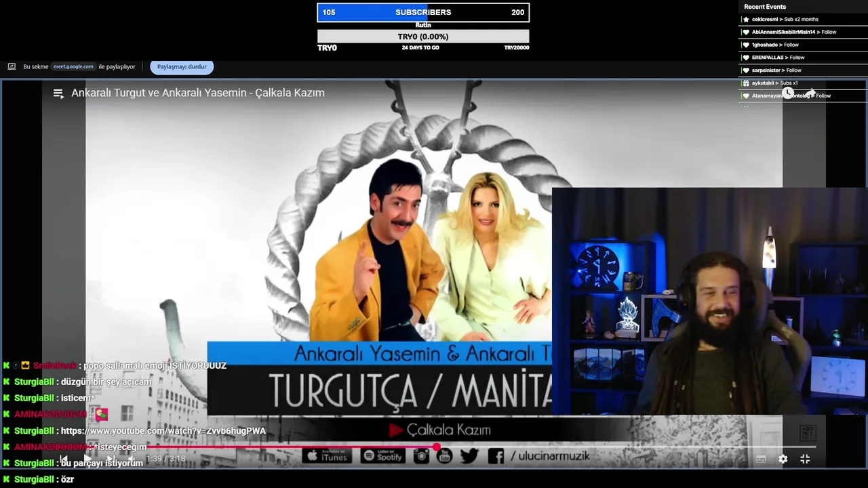Toggle the subtitles icon in the player
Screen dimensions: 868x488
pyautogui.click(x=761, y=459)
